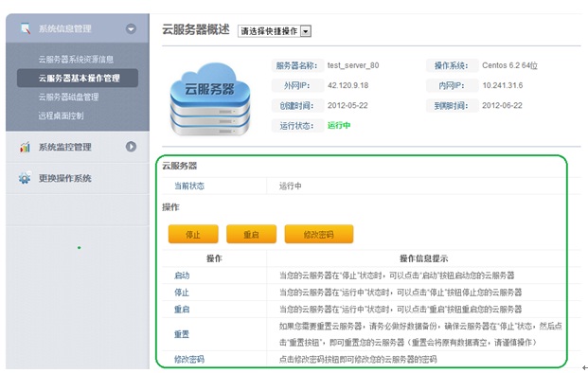Click the 重启 link in operations table

[x=182, y=310]
